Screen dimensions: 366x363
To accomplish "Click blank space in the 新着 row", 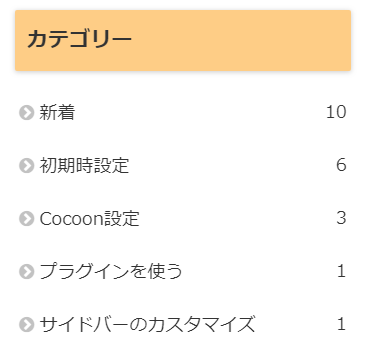I will click(200, 113).
